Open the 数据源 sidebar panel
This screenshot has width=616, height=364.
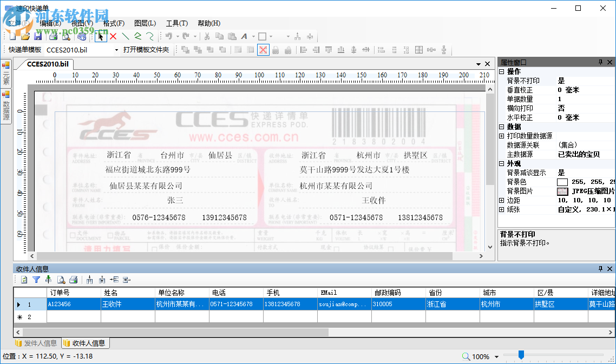point(5,106)
